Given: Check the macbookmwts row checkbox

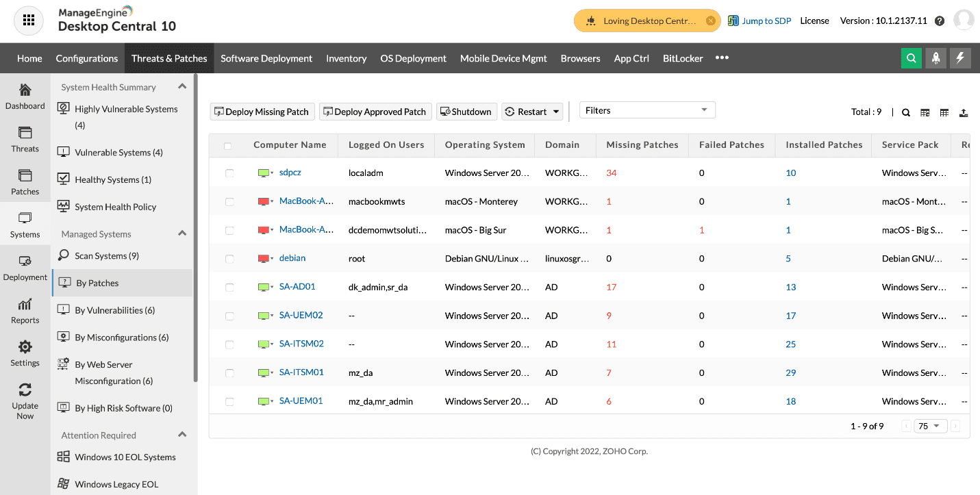Looking at the screenshot, I should [x=229, y=202].
